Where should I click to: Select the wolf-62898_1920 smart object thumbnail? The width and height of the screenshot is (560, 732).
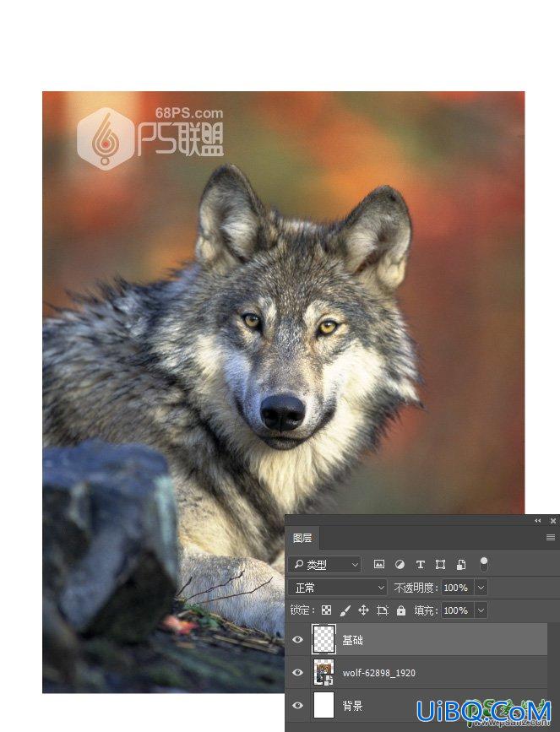(x=323, y=672)
